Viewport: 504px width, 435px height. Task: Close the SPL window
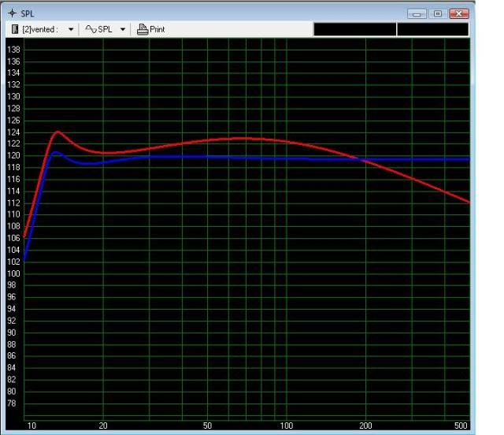(458, 13)
